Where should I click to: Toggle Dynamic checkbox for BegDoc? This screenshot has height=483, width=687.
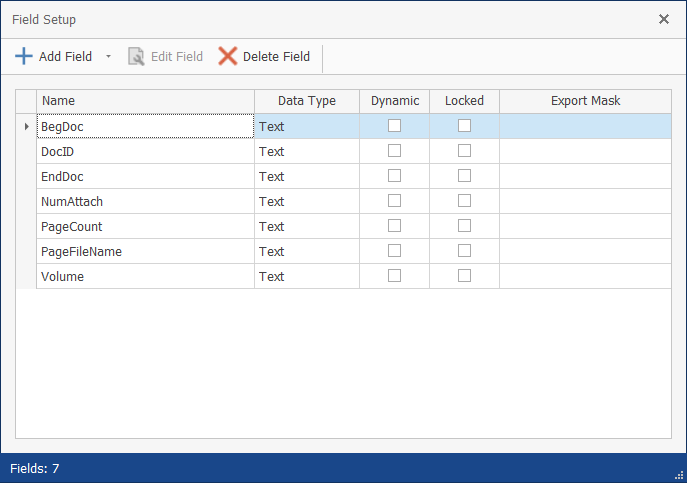coord(394,126)
